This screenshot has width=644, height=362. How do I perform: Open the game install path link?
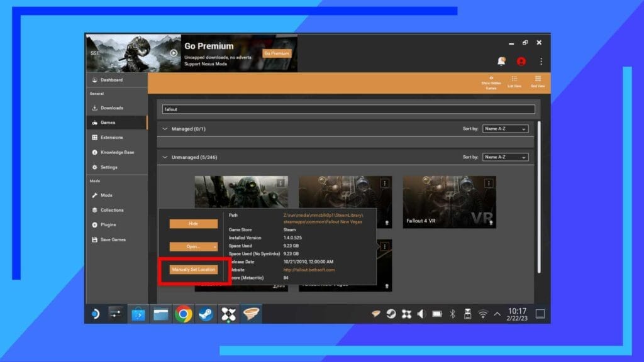tap(323, 218)
